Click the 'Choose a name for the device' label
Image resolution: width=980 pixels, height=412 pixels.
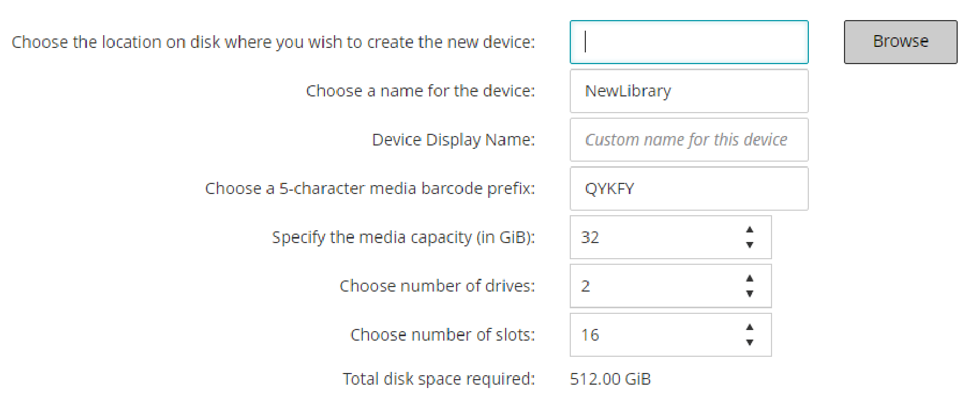420,91
